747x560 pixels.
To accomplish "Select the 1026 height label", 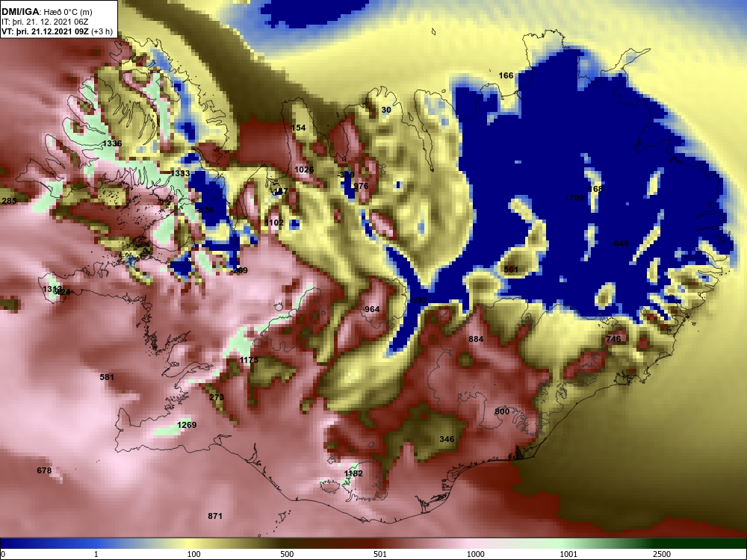I will tap(304, 169).
